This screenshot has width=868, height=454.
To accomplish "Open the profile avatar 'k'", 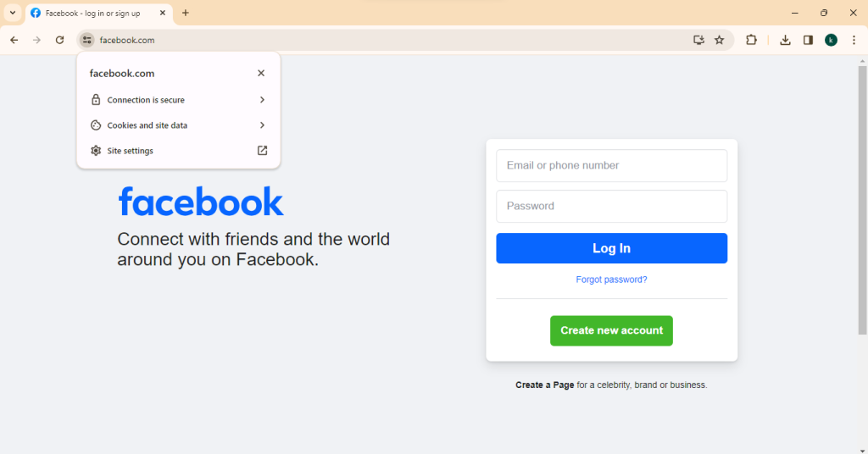I will 831,40.
